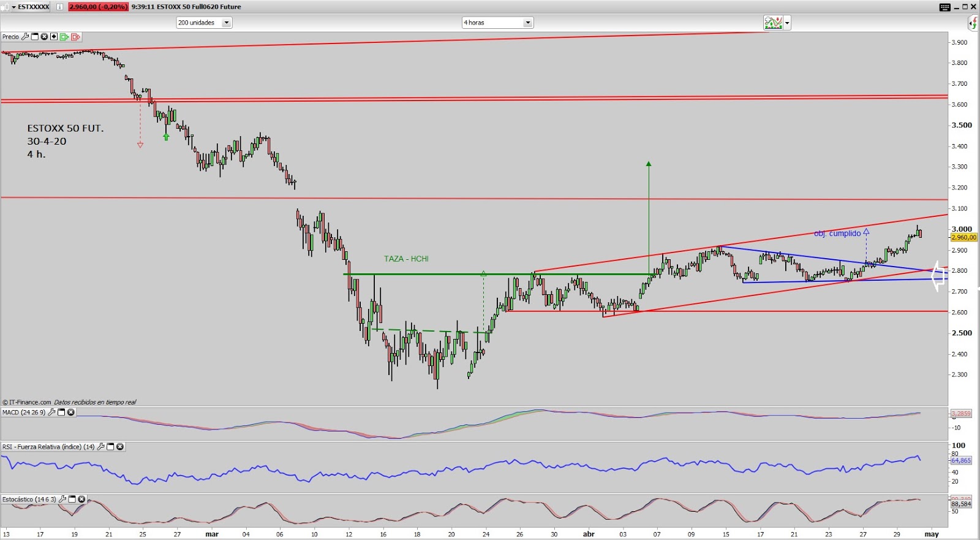Click the 88,584 stochastic value tag

(x=961, y=504)
